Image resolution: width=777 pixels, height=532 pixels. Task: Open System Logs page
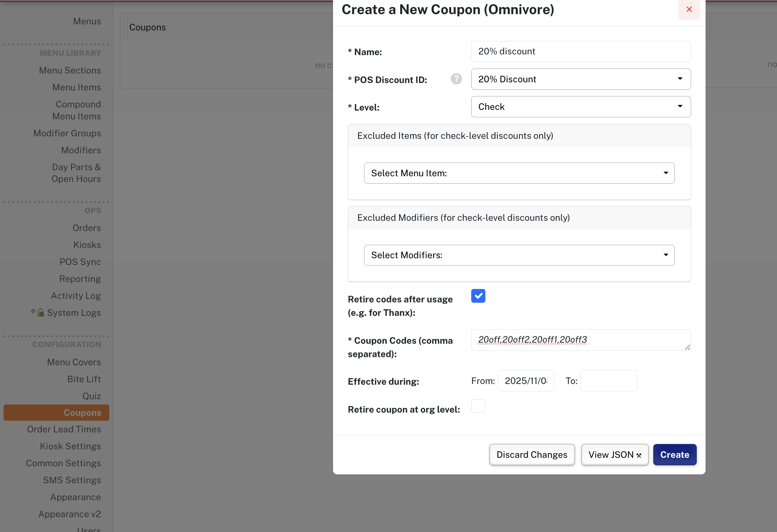click(x=74, y=313)
